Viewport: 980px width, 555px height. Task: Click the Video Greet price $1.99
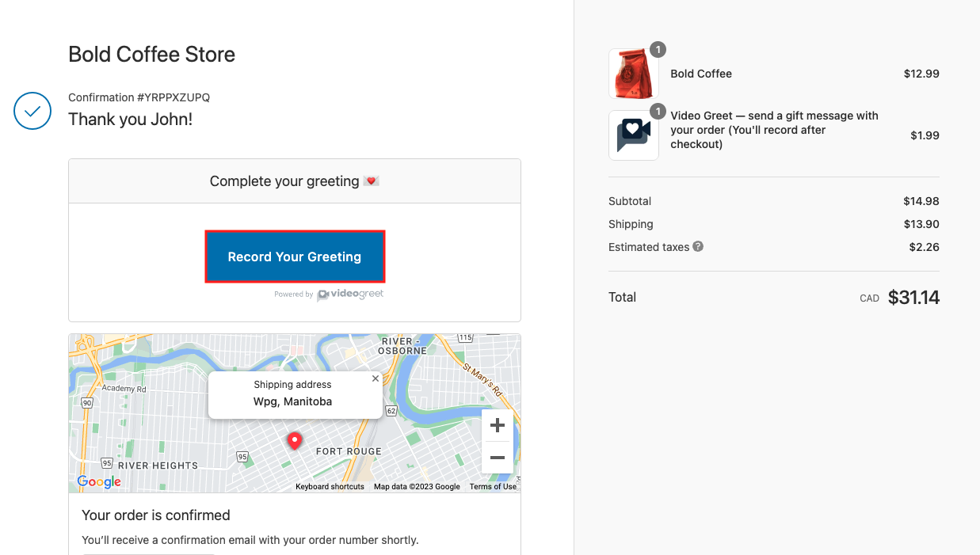[925, 135]
